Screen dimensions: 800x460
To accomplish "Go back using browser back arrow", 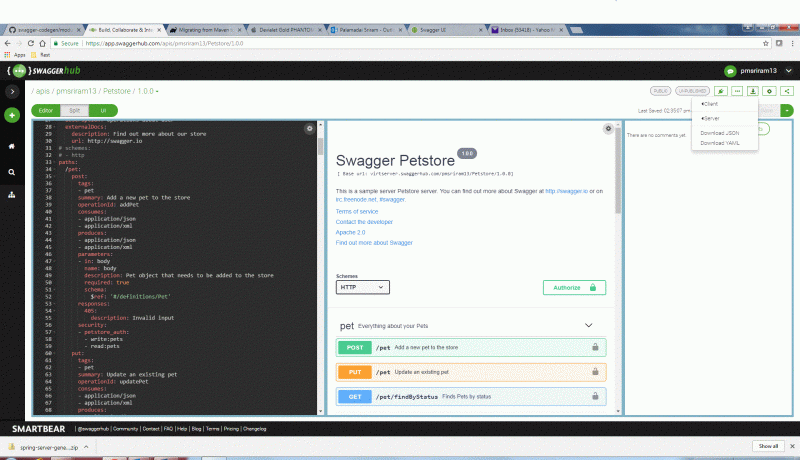I will click(x=7, y=43).
